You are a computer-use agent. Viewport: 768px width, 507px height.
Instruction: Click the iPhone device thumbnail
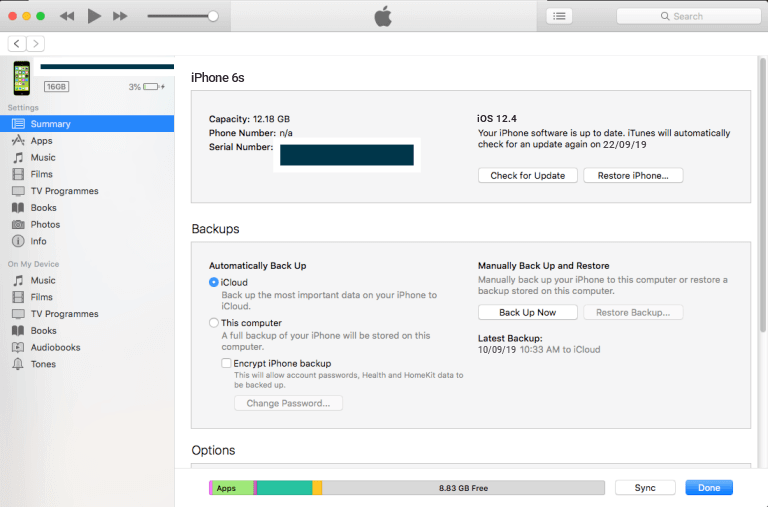click(x=22, y=78)
